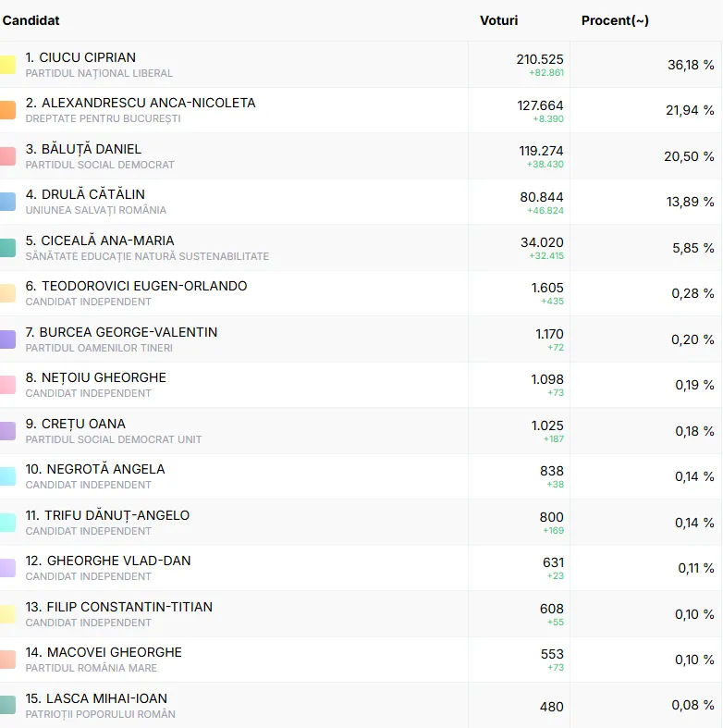The width and height of the screenshot is (723, 728).
Task: Click the cyan swatch beside Negrotă Angela
Action: (x=7, y=476)
